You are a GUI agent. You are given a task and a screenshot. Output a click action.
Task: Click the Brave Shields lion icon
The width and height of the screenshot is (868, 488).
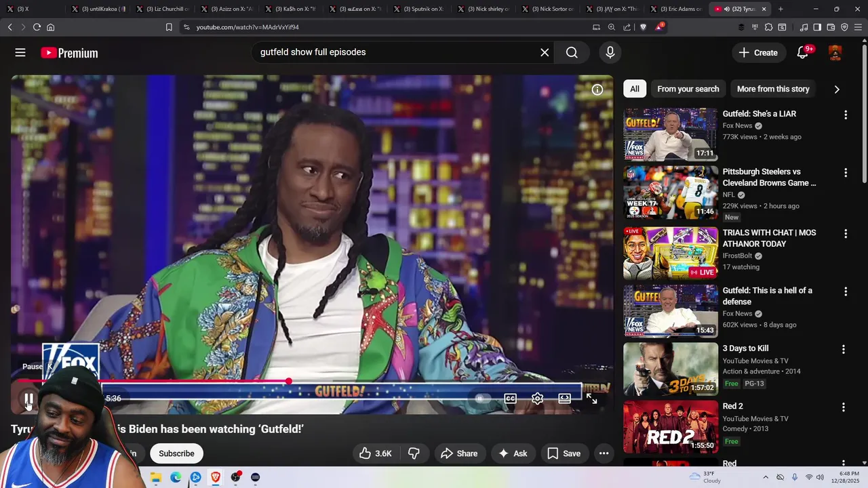point(643,27)
